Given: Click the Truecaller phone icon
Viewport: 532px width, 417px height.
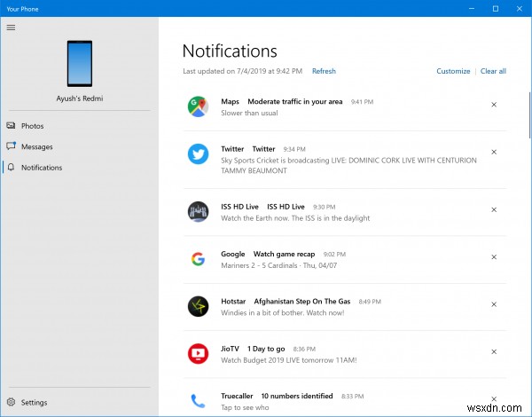Looking at the screenshot, I should click(198, 401).
